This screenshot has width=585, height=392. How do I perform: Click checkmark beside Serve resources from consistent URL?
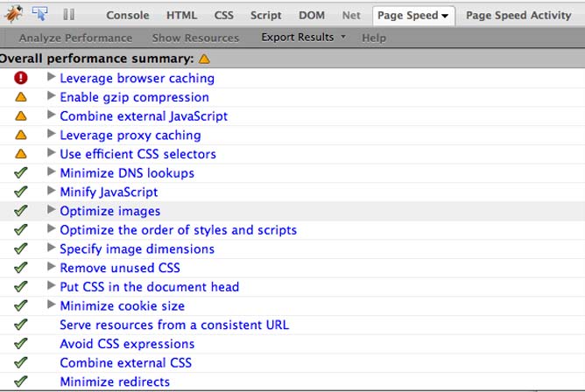tap(20, 325)
